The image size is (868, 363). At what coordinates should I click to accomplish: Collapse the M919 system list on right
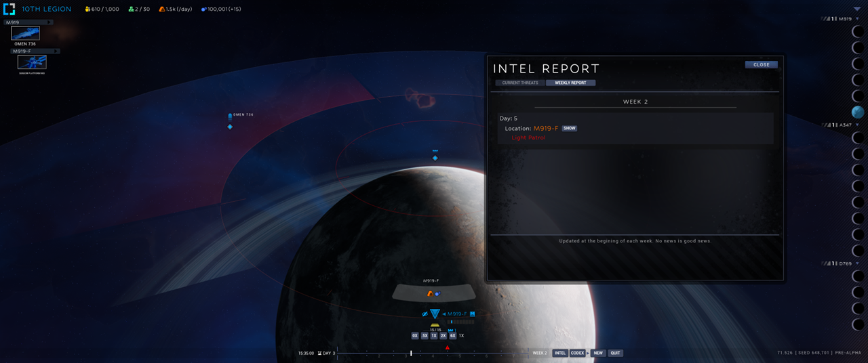click(857, 19)
